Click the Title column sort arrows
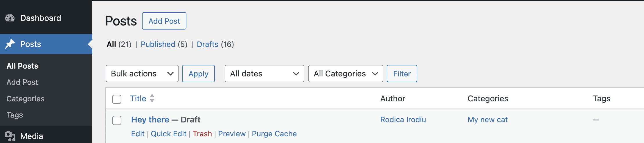The height and width of the screenshot is (143, 644). click(152, 98)
